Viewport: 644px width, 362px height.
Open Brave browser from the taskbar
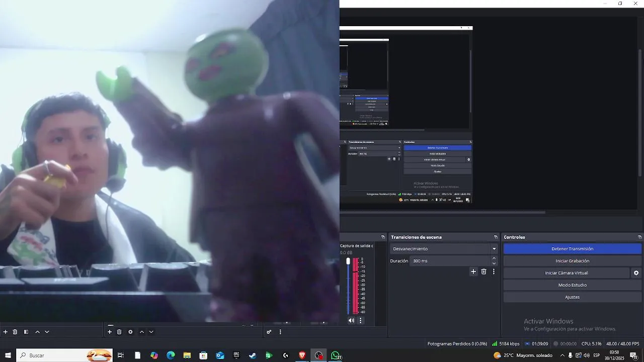click(302, 355)
